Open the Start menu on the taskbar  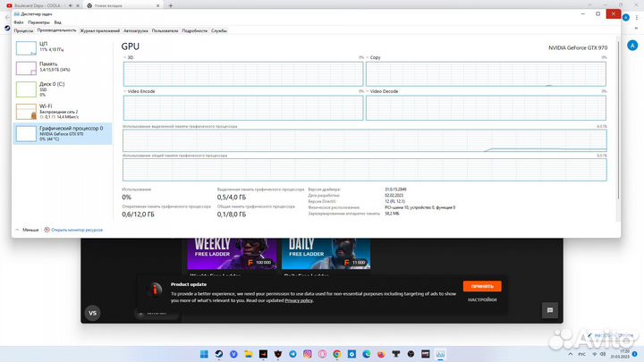pos(204,354)
